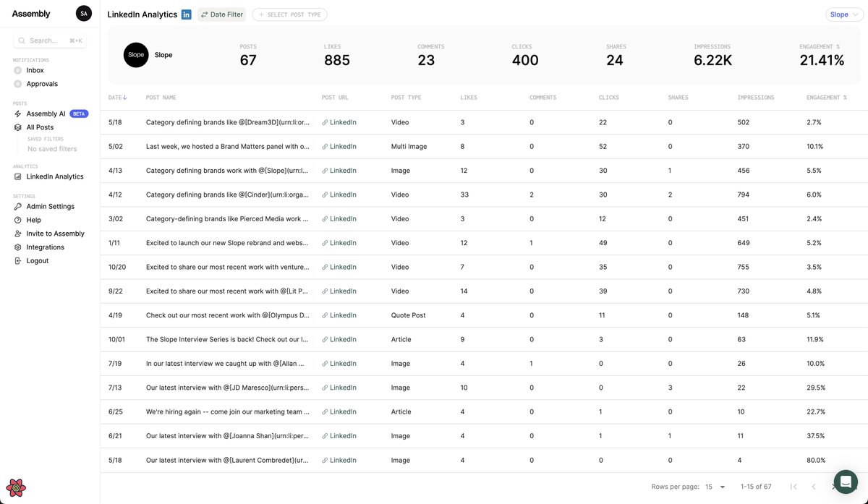Click the Slope company logo circle
The height and width of the screenshot is (504, 868).
pos(136,55)
